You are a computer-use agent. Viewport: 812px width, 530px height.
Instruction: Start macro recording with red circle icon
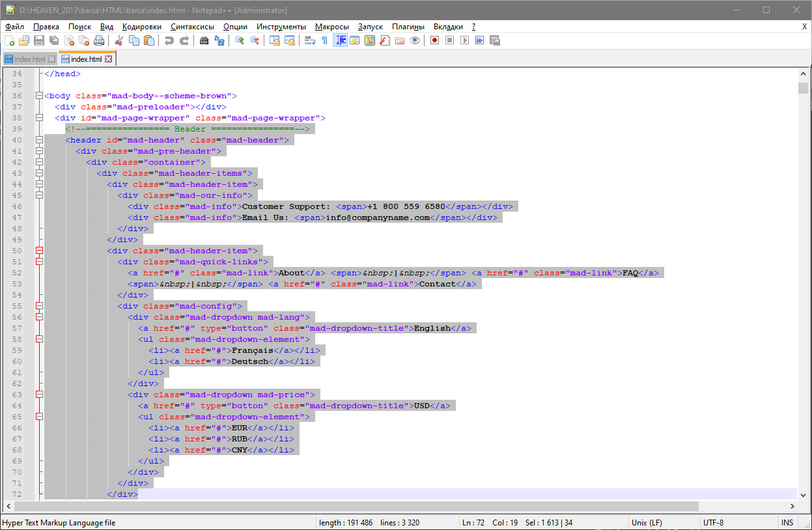(x=434, y=40)
